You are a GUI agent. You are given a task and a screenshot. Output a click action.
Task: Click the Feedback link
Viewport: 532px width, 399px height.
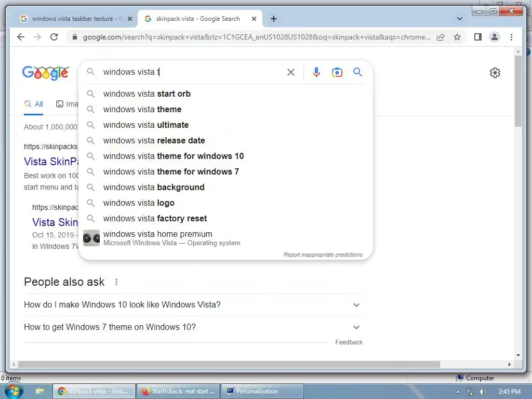click(349, 342)
